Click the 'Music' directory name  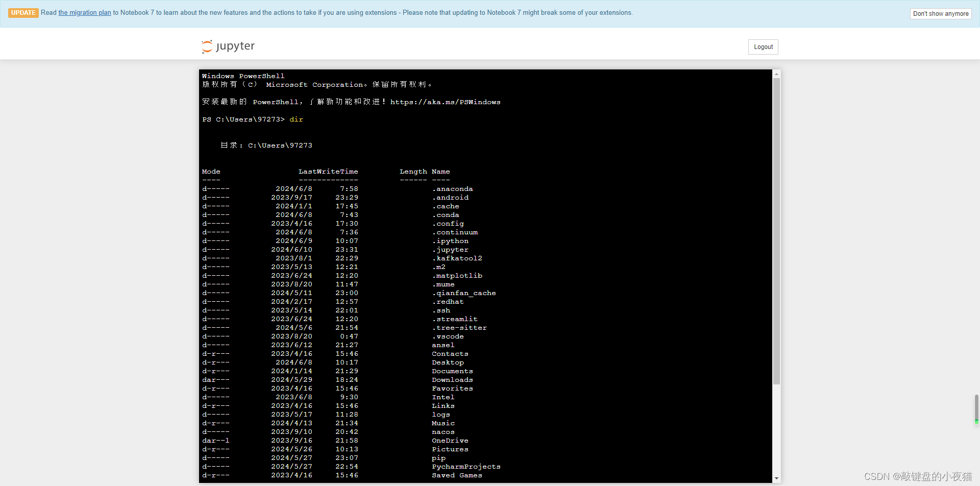coord(443,423)
